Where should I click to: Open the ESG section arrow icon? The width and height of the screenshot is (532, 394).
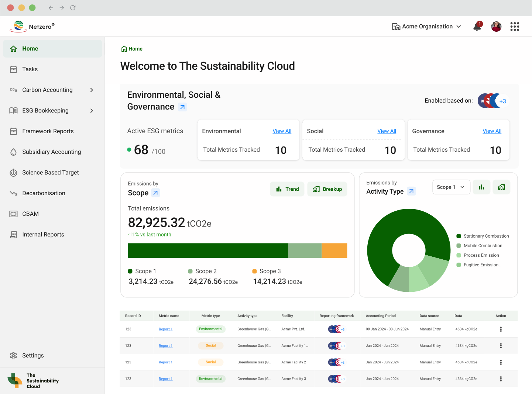(182, 107)
